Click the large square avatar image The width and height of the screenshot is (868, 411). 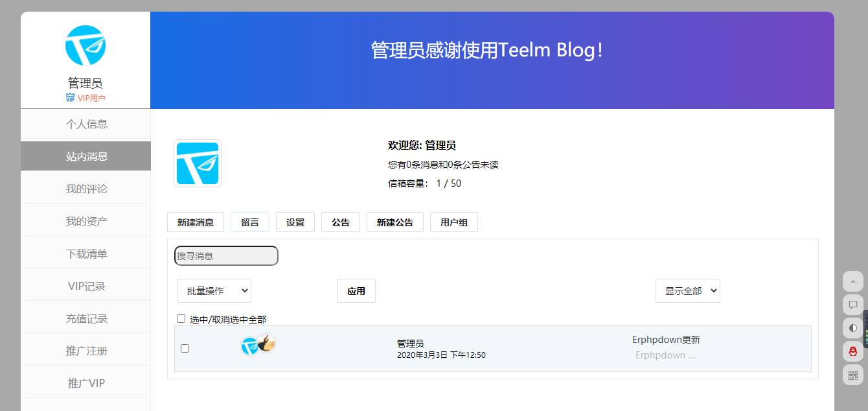(x=198, y=163)
